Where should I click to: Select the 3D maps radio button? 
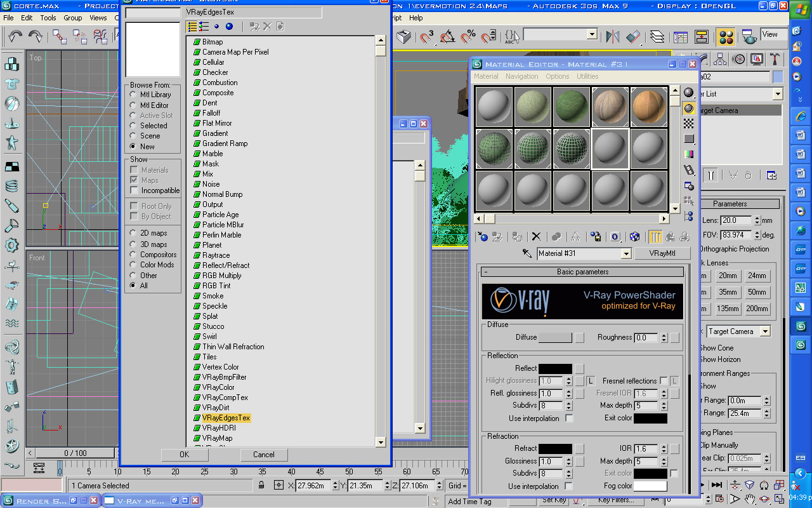coord(133,244)
